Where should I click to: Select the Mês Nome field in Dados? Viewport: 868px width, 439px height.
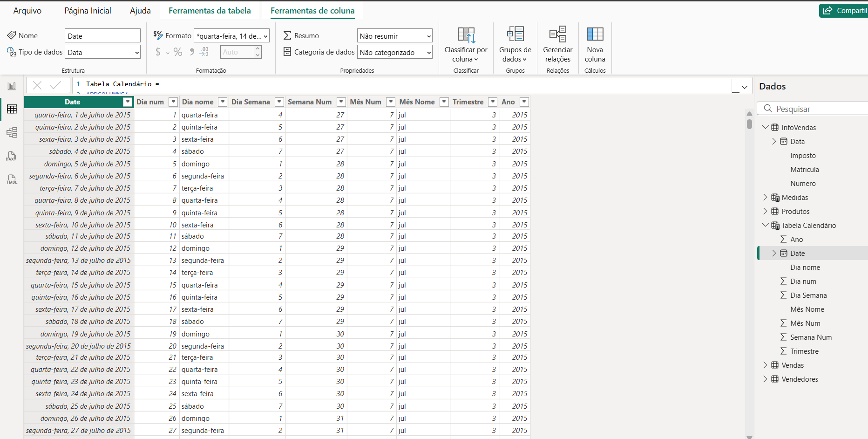tap(807, 309)
